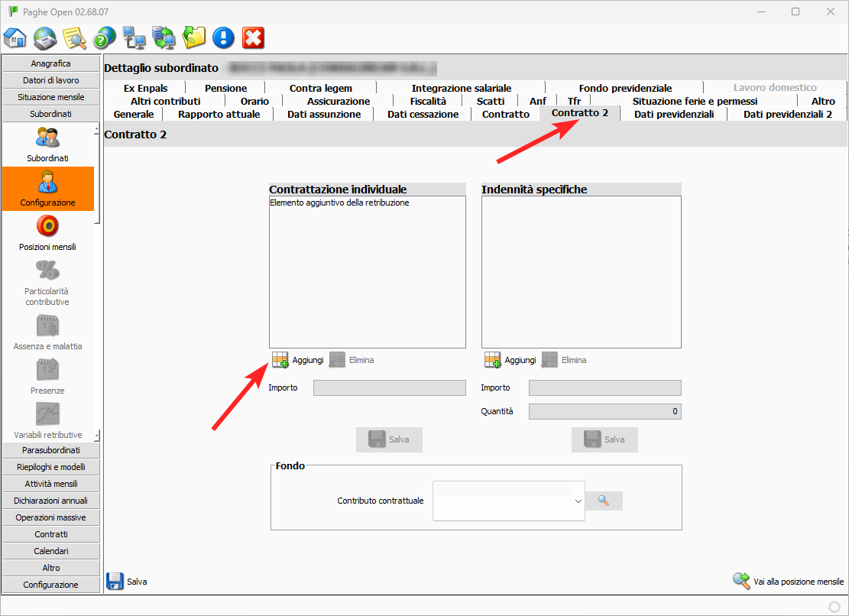Click the note with magnifier search icon

[74, 37]
